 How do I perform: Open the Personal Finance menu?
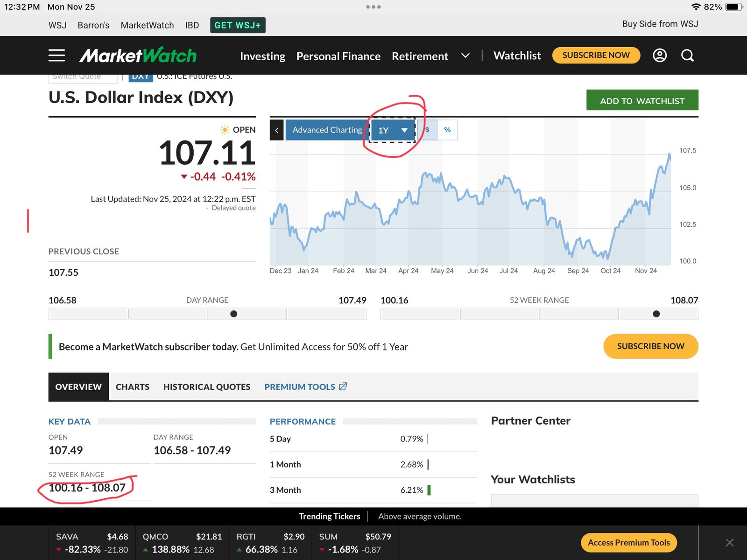point(338,56)
